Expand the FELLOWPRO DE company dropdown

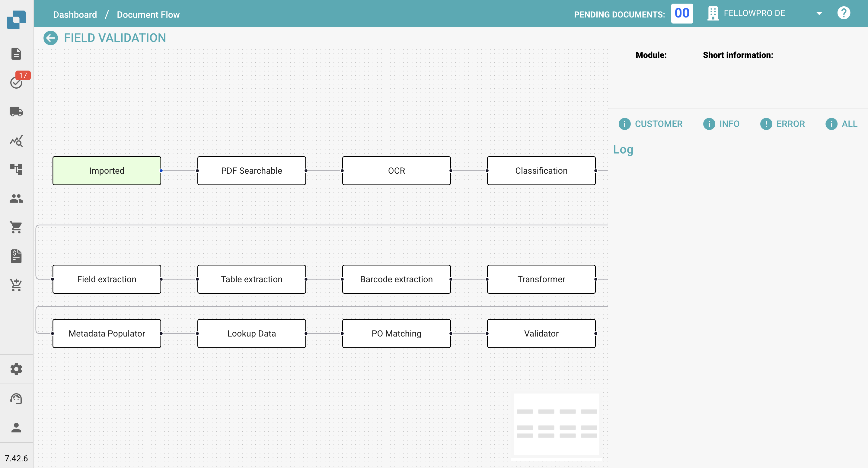coord(819,14)
